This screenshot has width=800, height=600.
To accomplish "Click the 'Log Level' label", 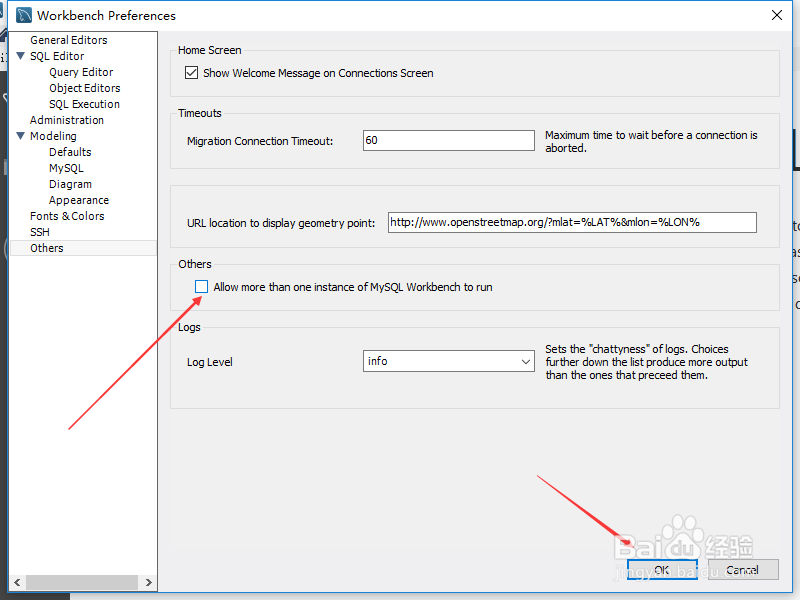I will coord(210,362).
